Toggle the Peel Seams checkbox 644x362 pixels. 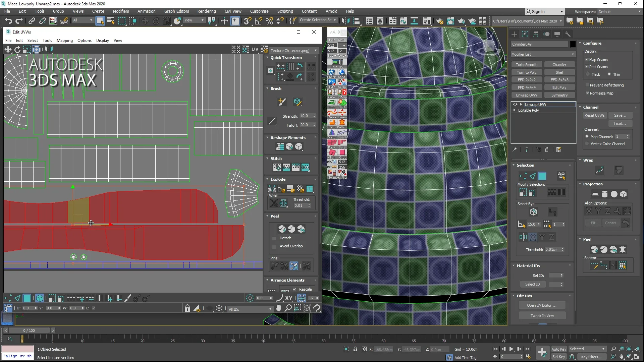(587, 66)
